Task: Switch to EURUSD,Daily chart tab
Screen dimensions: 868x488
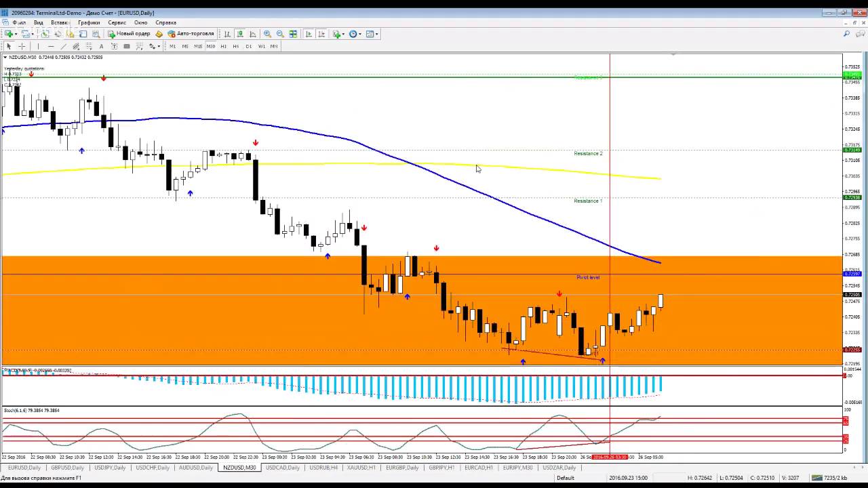Action: (x=24, y=468)
